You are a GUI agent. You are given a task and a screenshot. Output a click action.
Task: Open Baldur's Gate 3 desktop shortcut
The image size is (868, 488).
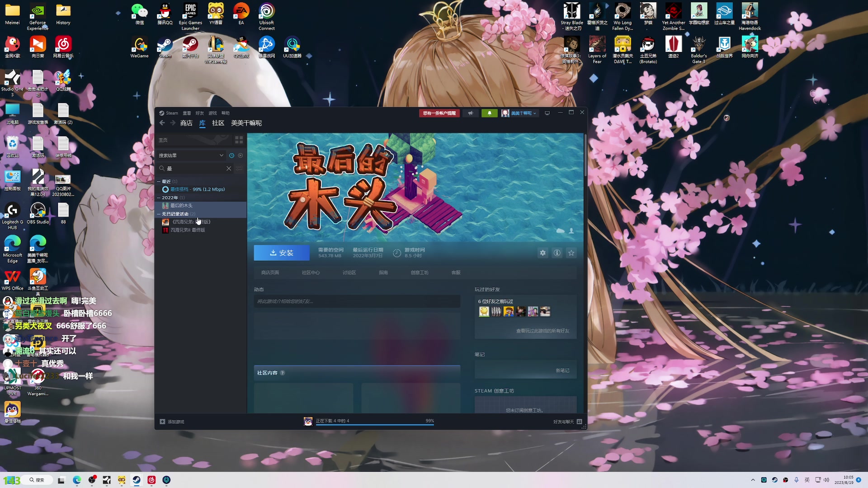coord(699,50)
